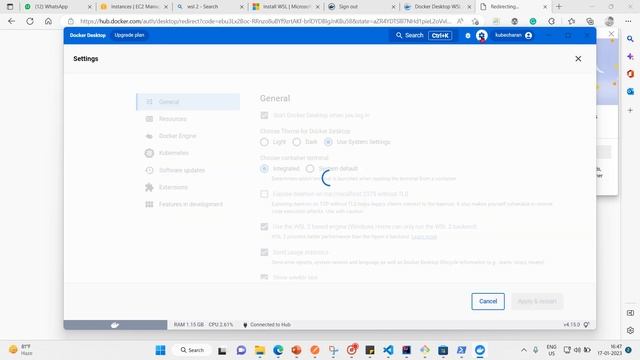This screenshot has height=360, width=640.
Task: Click Apply & restart button
Action: point(537,301)
